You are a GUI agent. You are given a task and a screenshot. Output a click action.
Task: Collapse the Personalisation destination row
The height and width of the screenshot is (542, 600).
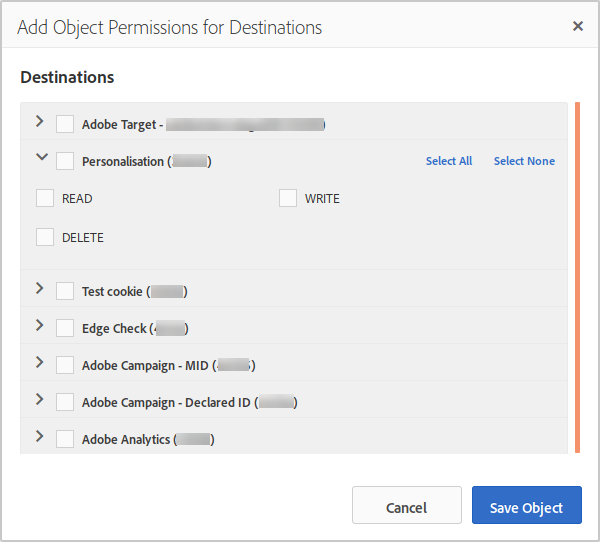pyautogui.click(x=41, y=158)
